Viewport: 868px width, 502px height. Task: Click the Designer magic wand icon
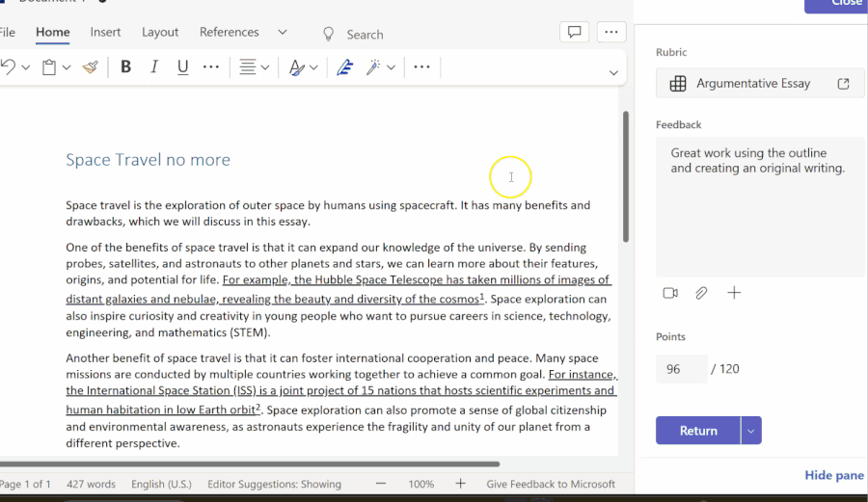tap(373, 67)
